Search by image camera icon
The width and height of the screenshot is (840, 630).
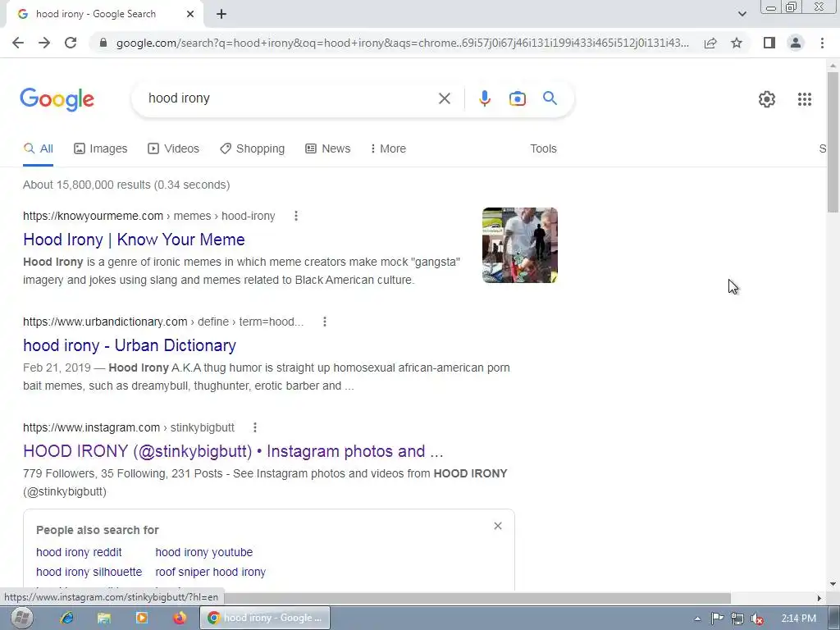pyautogui.click(x=517, y=98)
